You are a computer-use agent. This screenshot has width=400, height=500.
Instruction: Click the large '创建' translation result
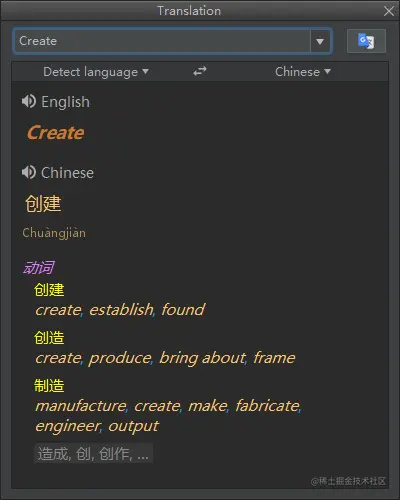point(43,203)
